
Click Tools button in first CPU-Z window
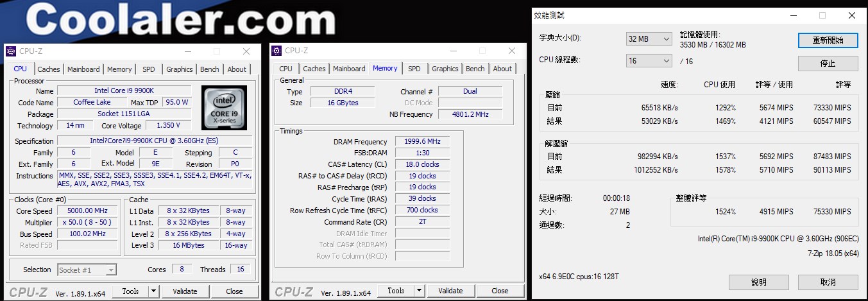coord(130,291)
